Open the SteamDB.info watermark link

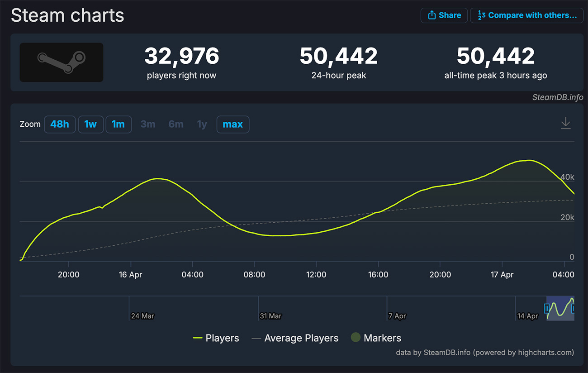(x=557, y=97)
